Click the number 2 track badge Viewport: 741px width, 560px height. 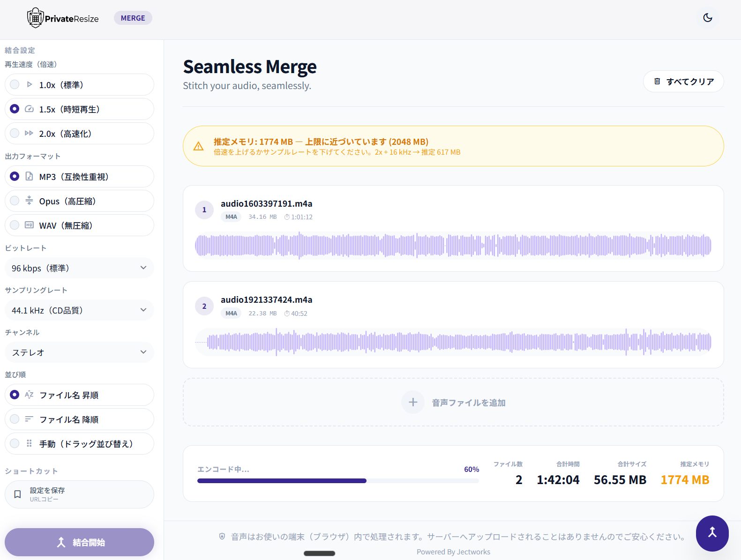tap(204, 306)
